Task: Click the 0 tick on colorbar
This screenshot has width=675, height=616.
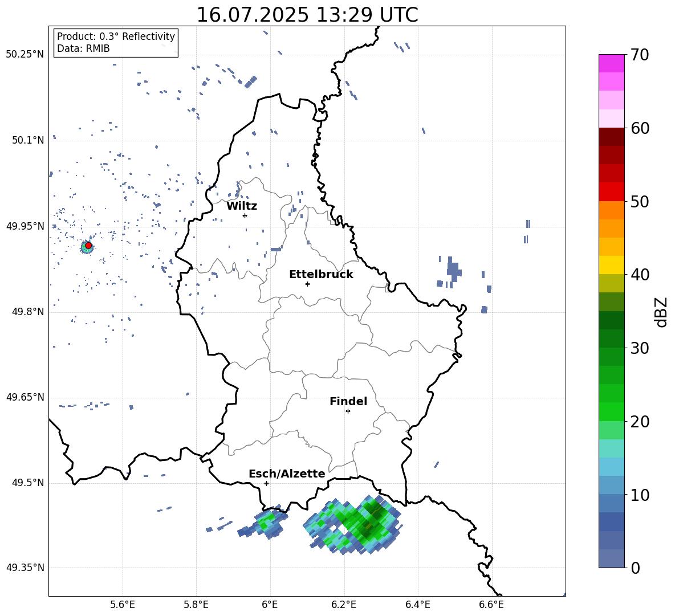Action: 635,568
